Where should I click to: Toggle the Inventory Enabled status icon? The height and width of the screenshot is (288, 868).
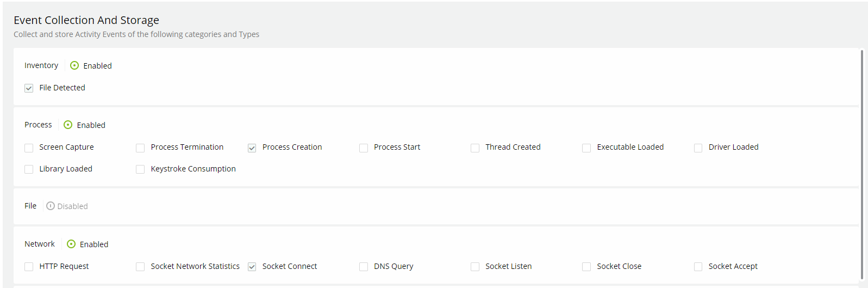pyautogui.click(x=74, y=65)
